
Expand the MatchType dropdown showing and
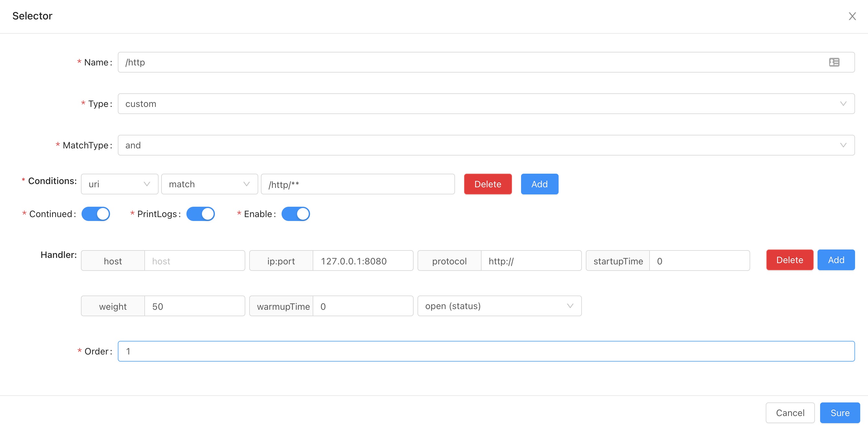pos(486,145)
